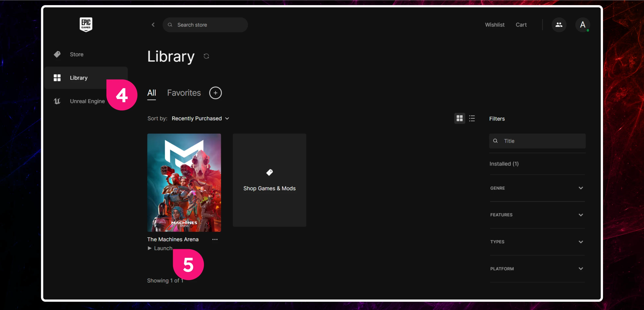Open The Machines Arena cover art
The width and height of the screenshot is (644, 310).
(x=184, y=183)
